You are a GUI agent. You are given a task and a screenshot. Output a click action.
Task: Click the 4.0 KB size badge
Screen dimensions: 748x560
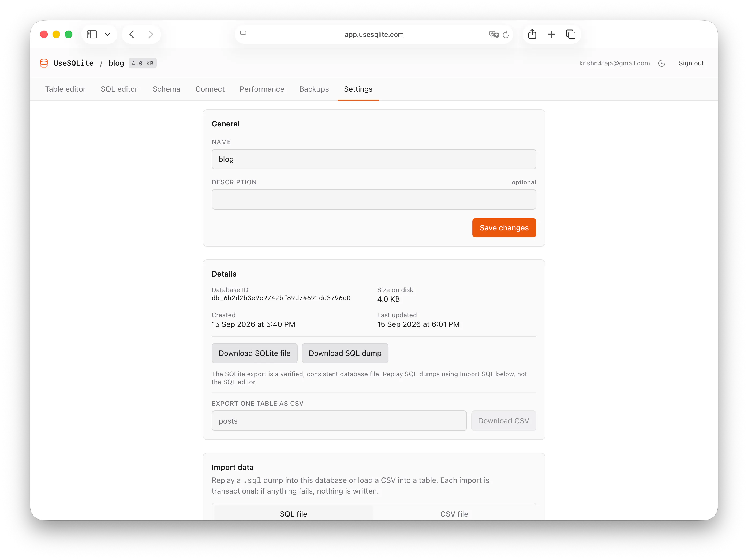142,63
